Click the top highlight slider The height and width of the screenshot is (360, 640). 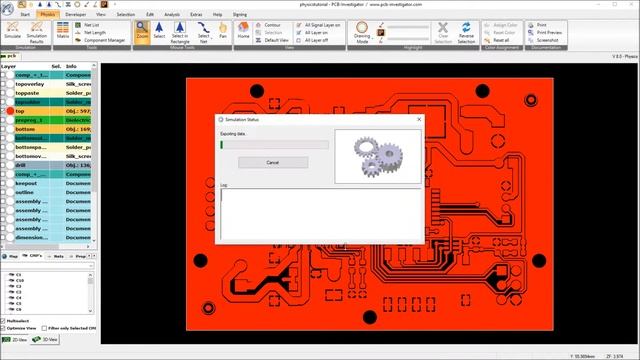(x=408, y=27)
